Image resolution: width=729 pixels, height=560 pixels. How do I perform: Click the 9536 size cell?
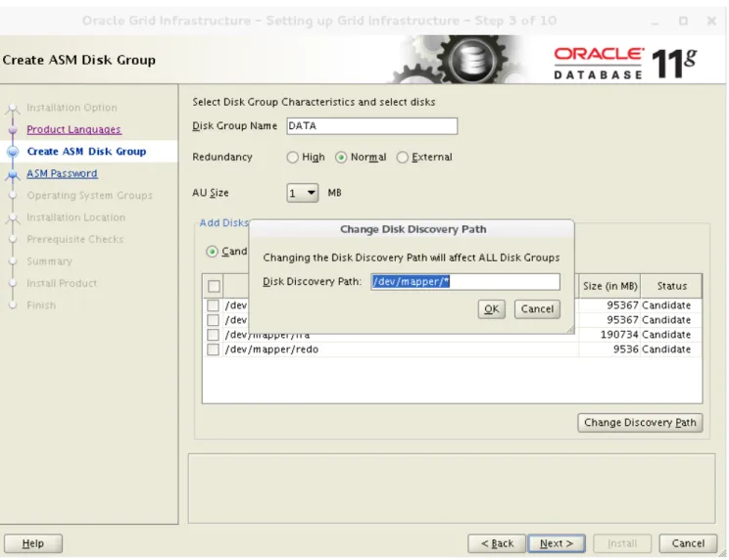pos(625,350)
